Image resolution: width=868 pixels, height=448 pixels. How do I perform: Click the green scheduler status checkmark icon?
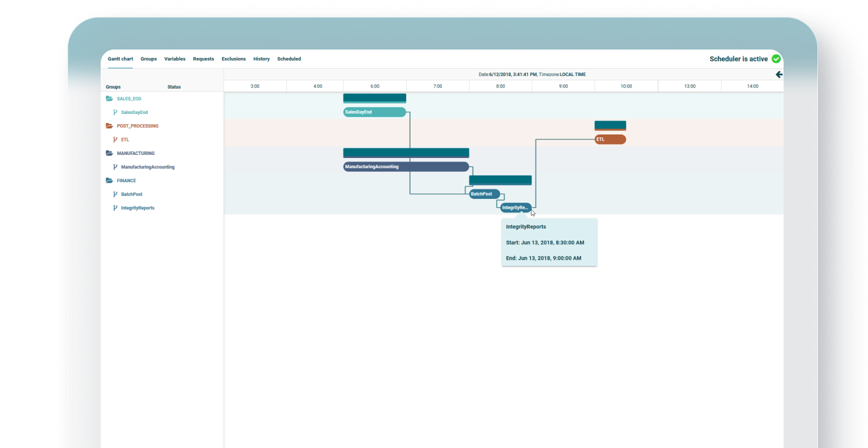pyautogui.click(x=776, y=58)
